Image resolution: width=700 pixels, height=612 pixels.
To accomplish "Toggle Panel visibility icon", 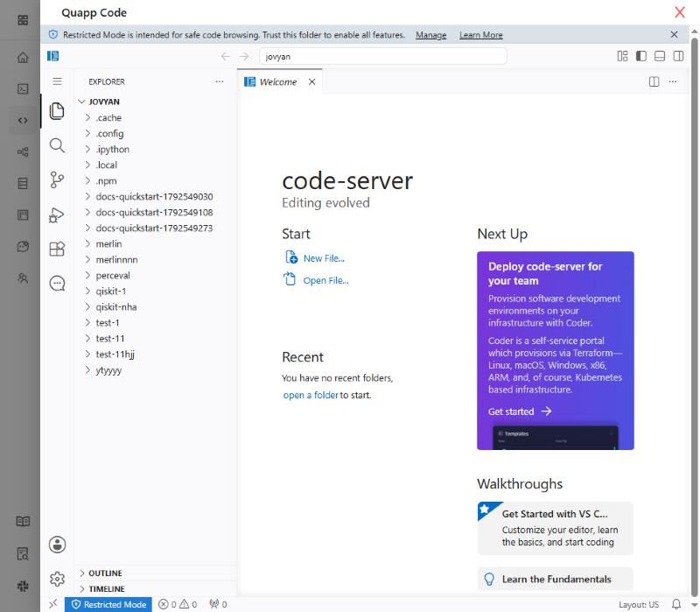I will [660, 56].
